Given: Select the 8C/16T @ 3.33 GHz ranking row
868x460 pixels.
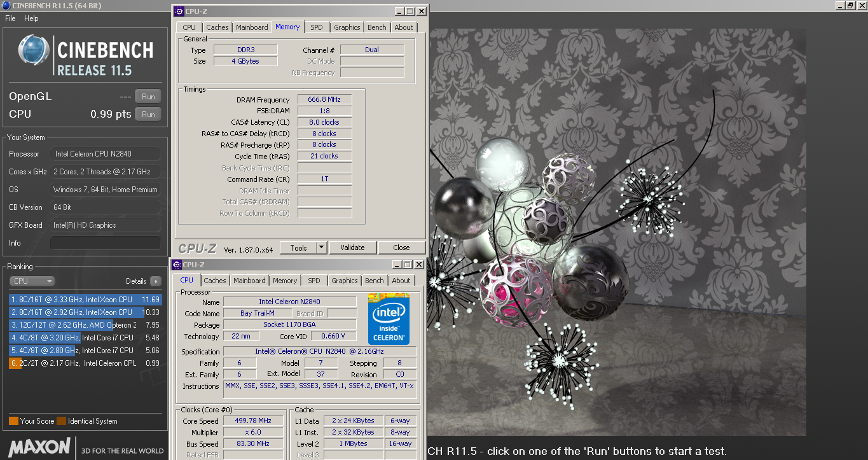Looking at the screenshot, I should [85, 300].
